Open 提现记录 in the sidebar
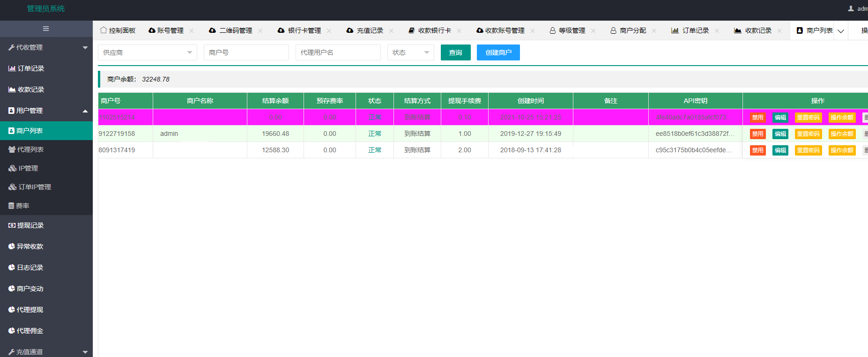The height and width of the screenshot is (357, 868). [46, 225]
